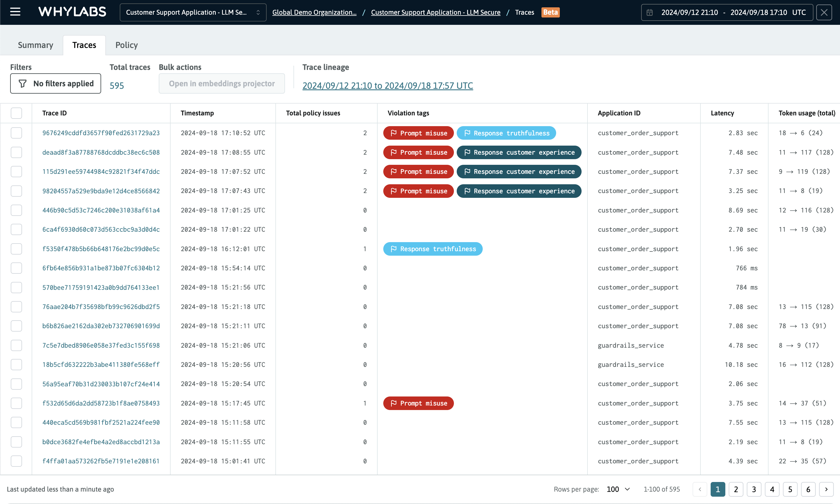Go to next page with right chevron
840x504 pixels.
826,489
